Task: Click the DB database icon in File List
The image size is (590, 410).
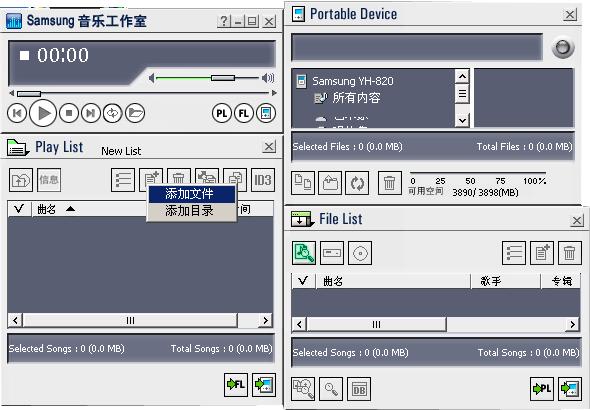Action: 359,389
